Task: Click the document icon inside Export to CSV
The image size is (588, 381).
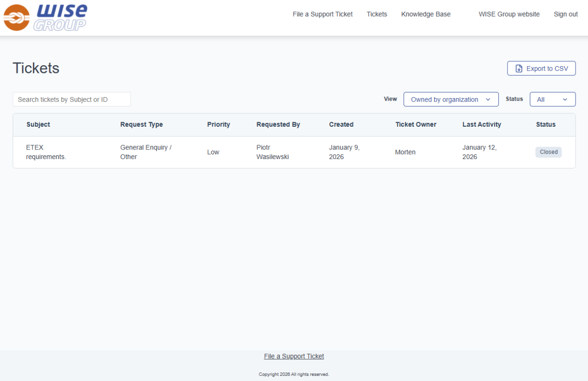Action: 518,68
